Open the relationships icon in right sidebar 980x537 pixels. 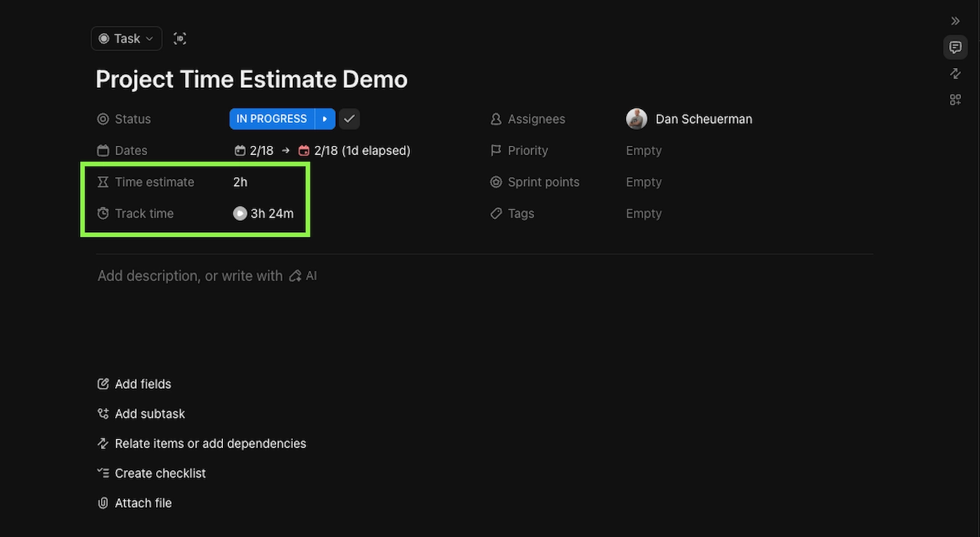pos(955,74)
